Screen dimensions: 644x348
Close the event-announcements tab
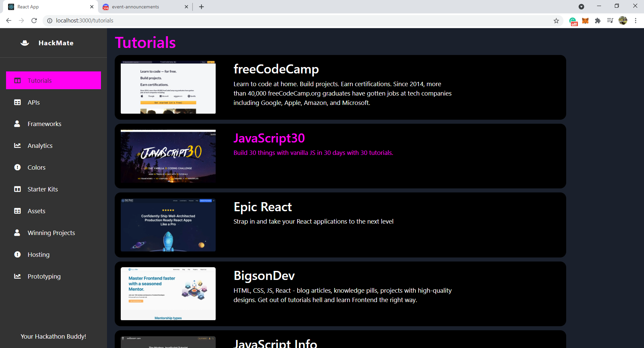click(x=186, y=7)
